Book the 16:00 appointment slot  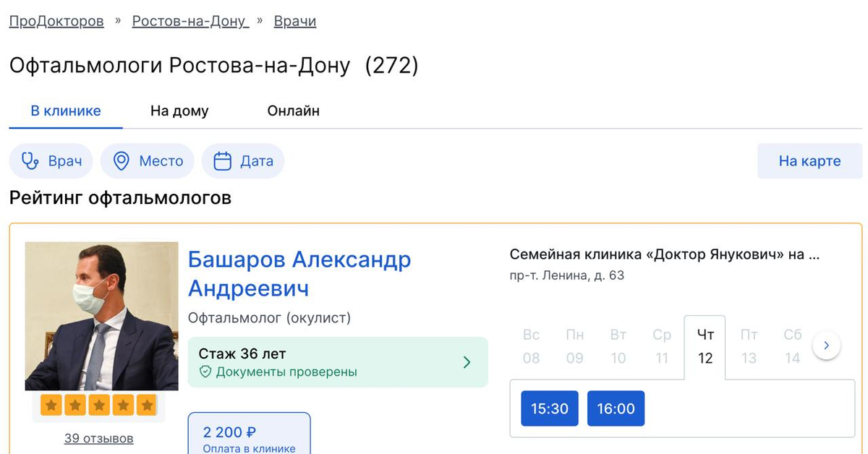[x=616, y=408]
